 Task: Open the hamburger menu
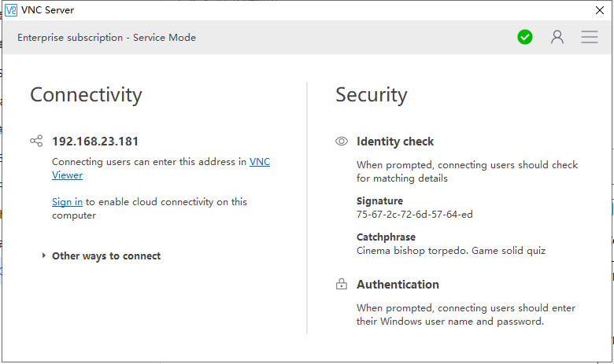tap(590, 37)
